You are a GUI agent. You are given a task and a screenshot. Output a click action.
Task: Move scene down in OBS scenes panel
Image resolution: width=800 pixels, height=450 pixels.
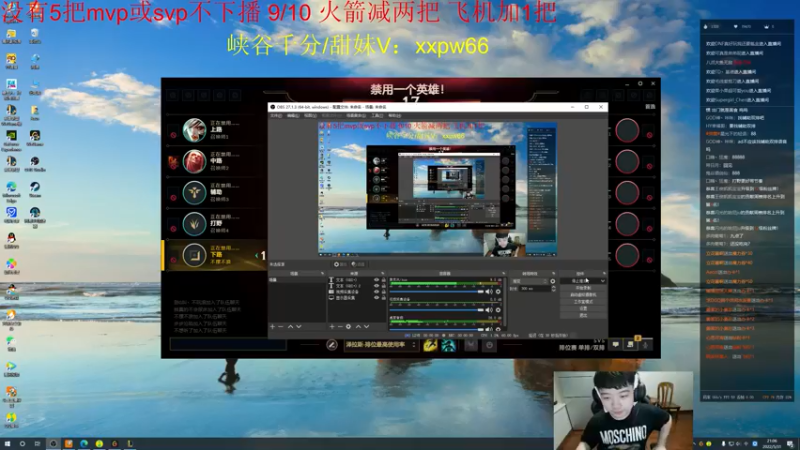click(x=299, y=327)
